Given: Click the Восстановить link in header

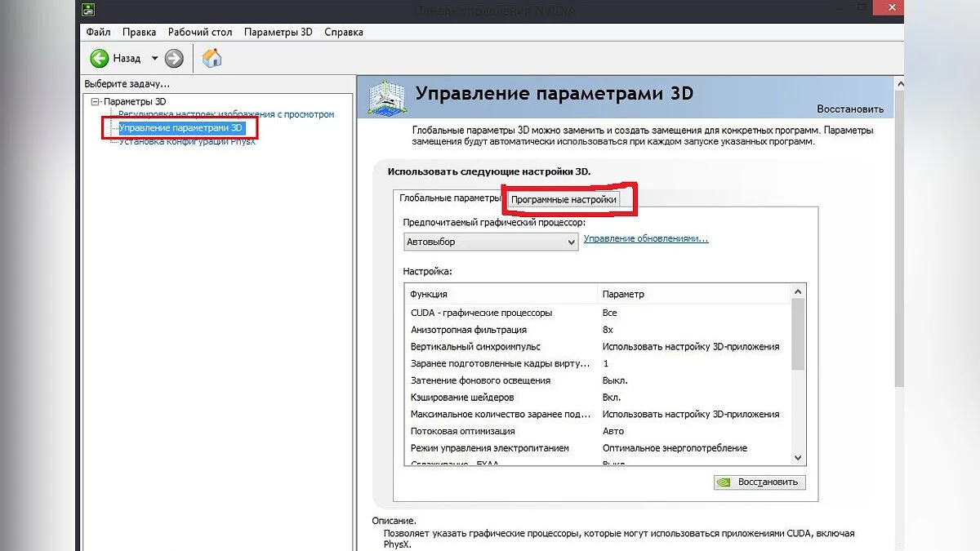Looking at the screenshot, I should 850,109.
